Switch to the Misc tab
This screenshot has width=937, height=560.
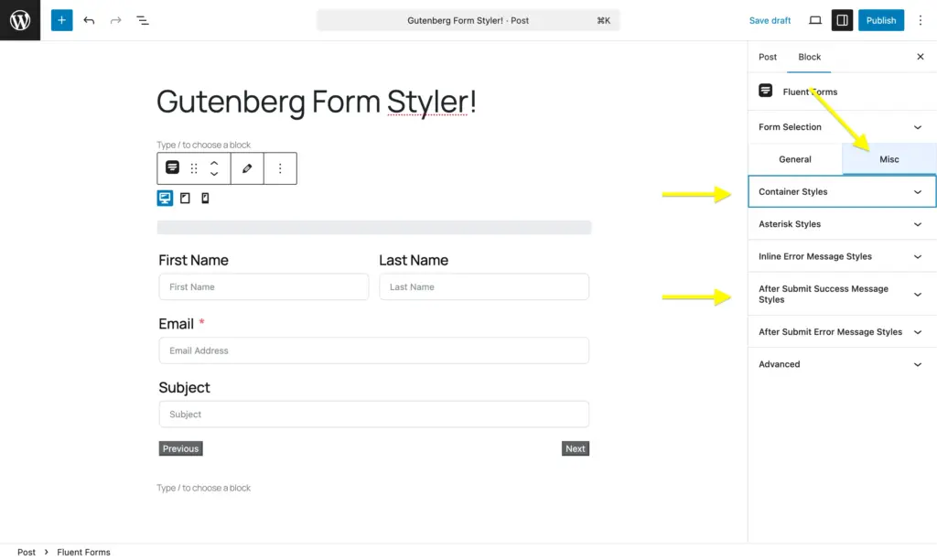tap(889, 158)
